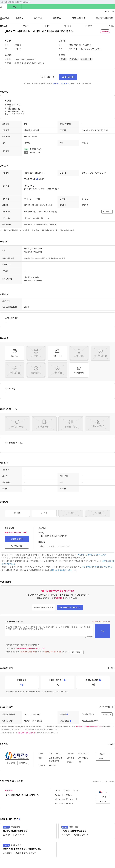Switch to the 기업정보 section tab
The image size is (115, 868).
(110, 26)
